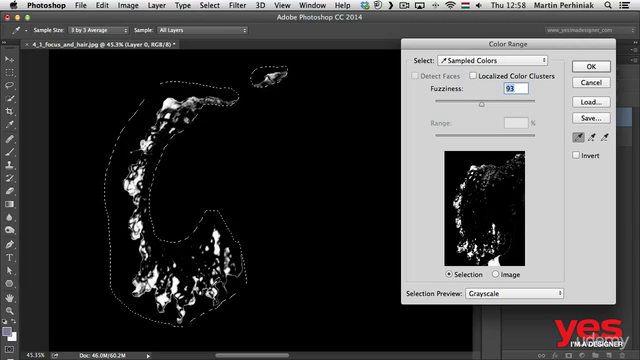This screenshot has width=640, height=360.
Task: Open the Layer menu
Action: click(x=157, y=5)
